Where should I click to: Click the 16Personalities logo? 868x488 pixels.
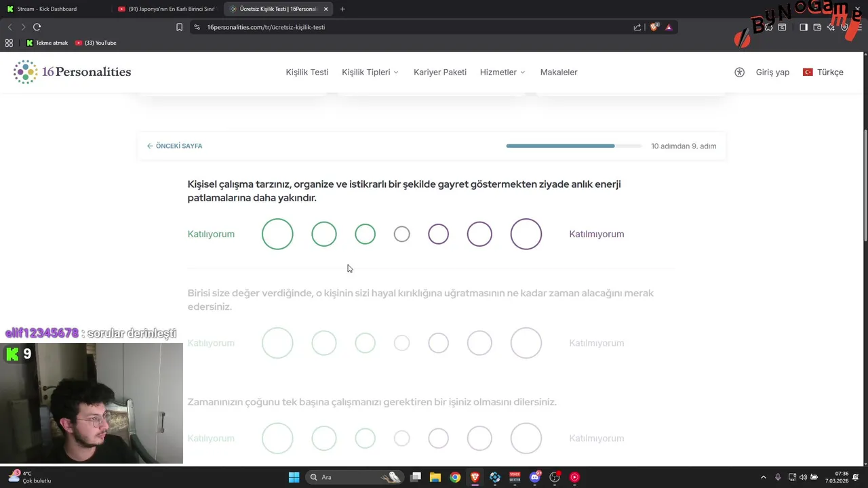coord(73,72)
